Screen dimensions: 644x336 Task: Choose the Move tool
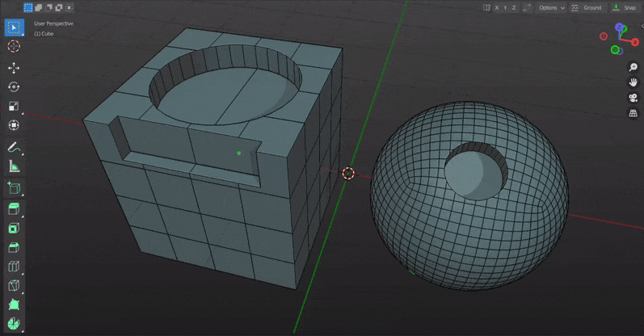[14, 68]
